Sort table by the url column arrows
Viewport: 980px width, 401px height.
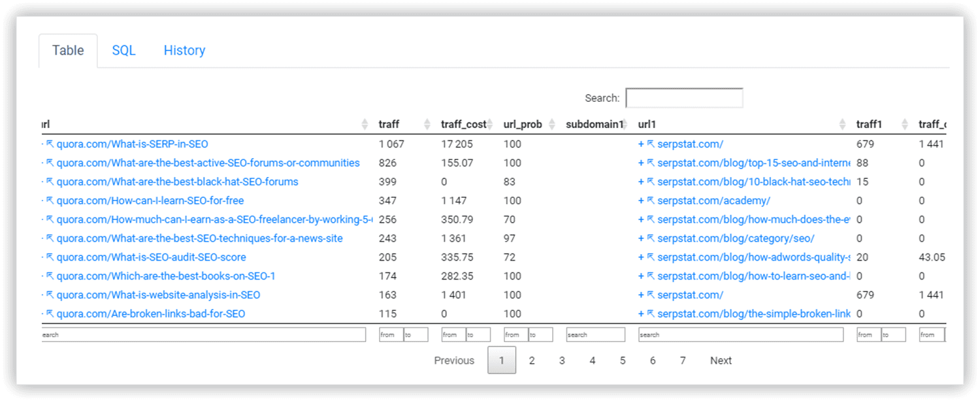[365, 124]
